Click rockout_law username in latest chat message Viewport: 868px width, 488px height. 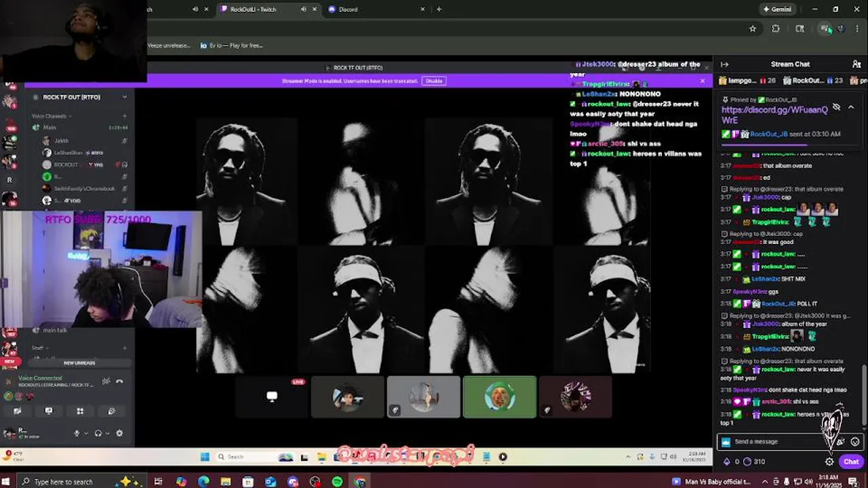[x=778, y=414]
